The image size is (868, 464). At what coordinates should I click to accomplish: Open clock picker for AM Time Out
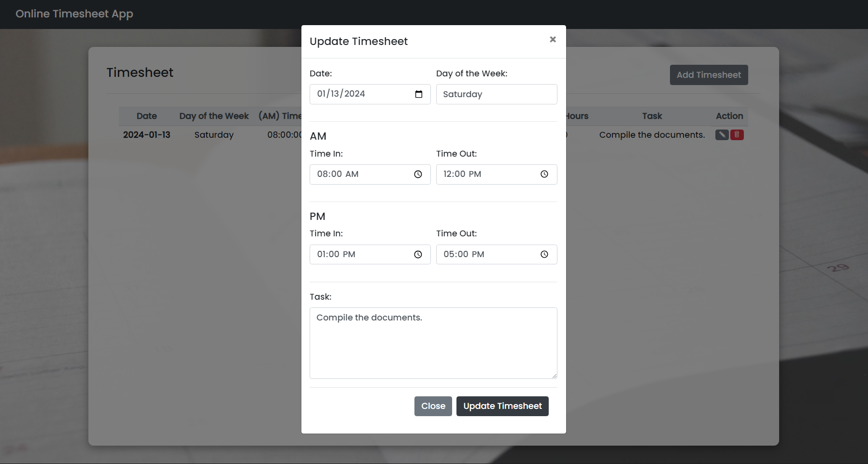click(x=544, y=174)
